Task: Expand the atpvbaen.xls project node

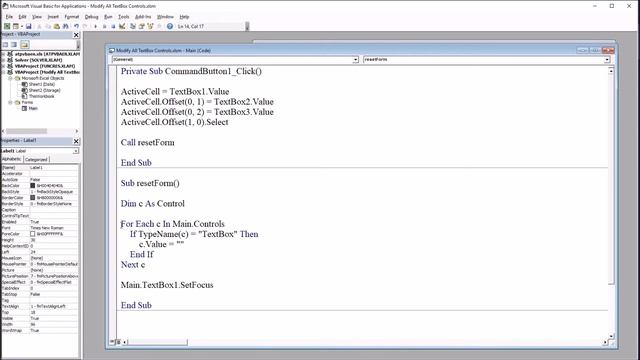Action: [4, 54]
